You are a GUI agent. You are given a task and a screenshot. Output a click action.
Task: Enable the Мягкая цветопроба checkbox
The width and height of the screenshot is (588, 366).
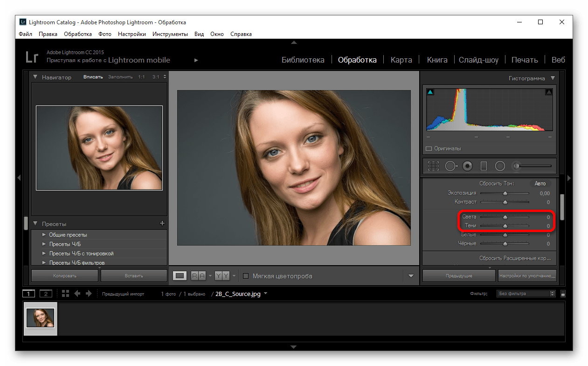click(x=246, y=276)
